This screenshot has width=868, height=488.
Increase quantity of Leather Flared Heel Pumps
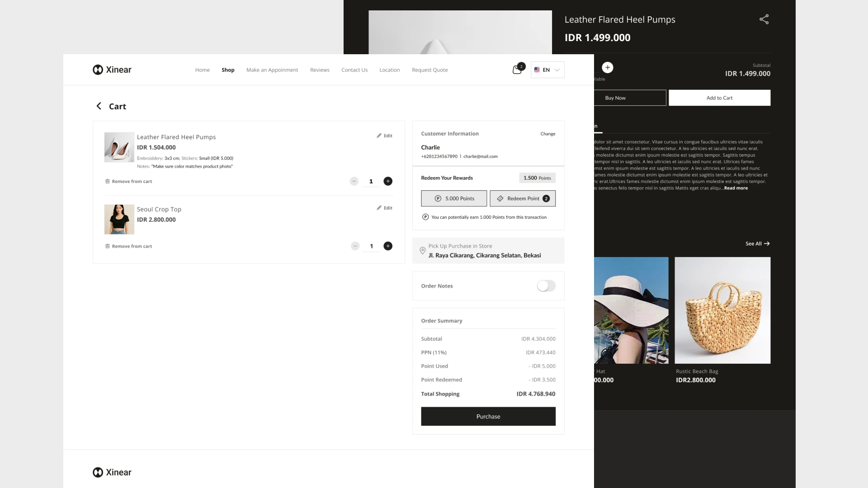(x=388, y=181)
